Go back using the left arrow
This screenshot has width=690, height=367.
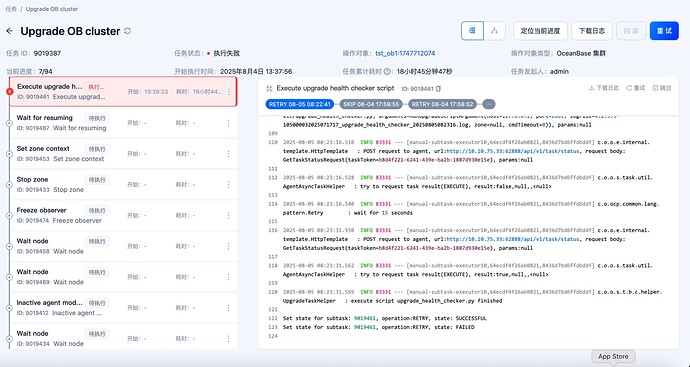(x=10, y=31)
